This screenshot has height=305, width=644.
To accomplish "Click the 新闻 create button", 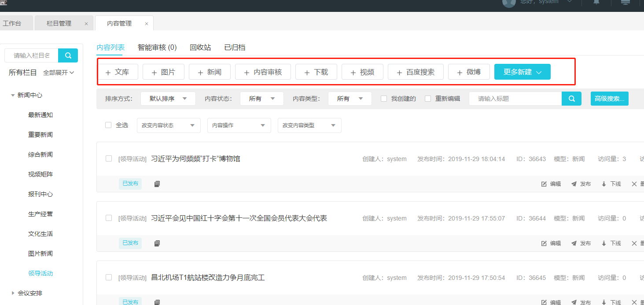I will click(x=210, y=72).
